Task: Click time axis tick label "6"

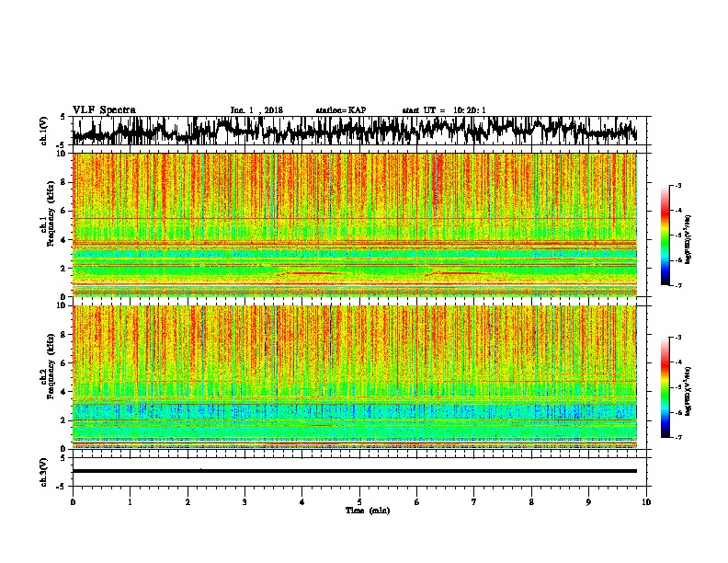Action: pyautogui.click(x=417, y=502)
